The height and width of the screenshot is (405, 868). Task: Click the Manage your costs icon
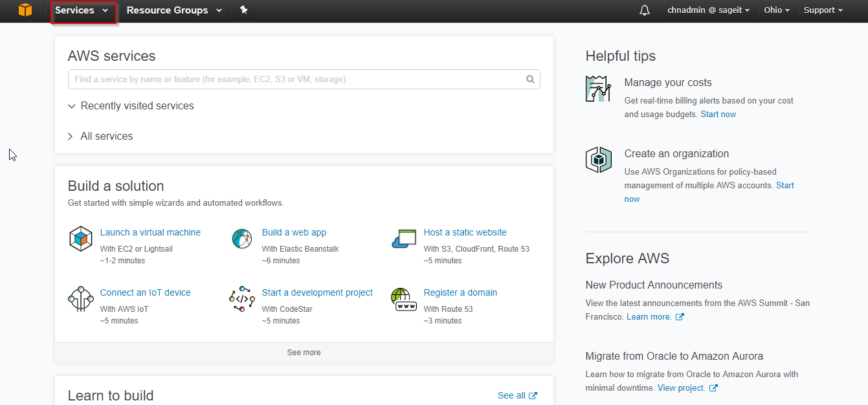click(x=598, y=89)
